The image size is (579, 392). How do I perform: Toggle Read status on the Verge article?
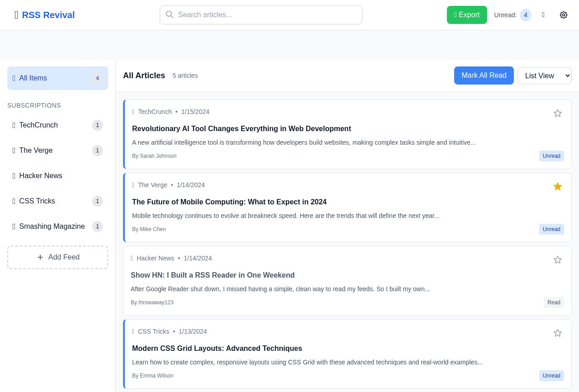click(x=551, y=229)
